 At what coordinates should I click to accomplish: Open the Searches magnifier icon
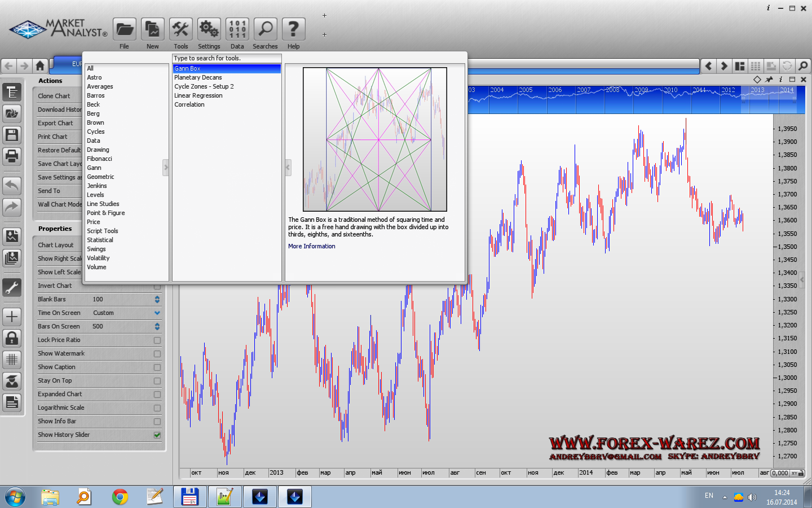click(x=265, y=29)
